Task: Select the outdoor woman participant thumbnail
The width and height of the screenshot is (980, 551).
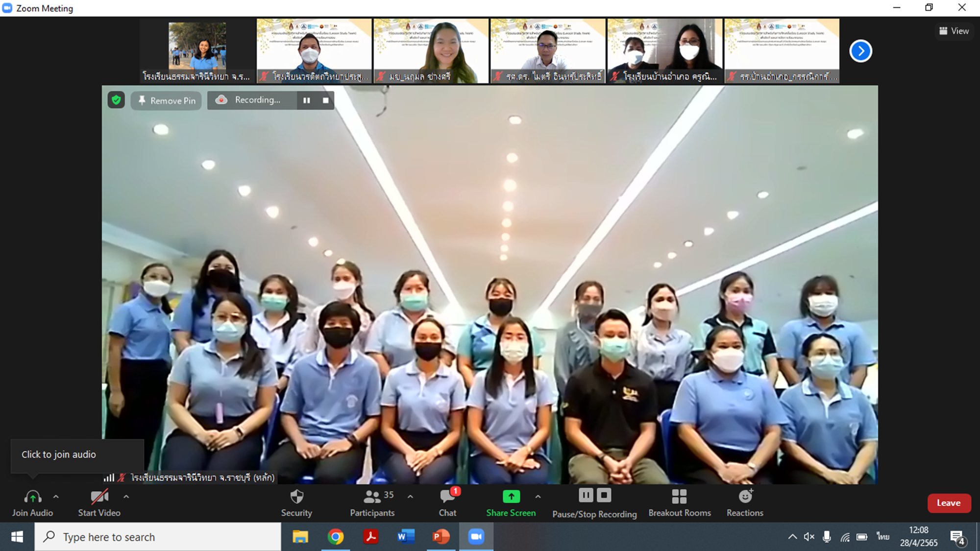Action: tap(197, 51)
